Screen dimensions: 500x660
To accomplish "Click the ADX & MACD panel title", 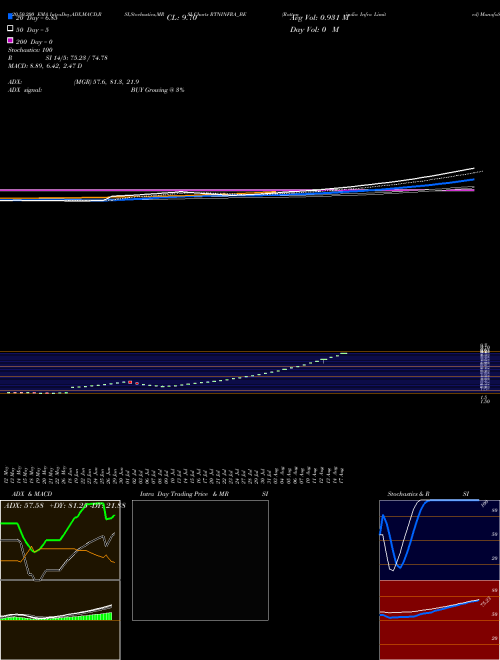I will (x=32, y=494).
